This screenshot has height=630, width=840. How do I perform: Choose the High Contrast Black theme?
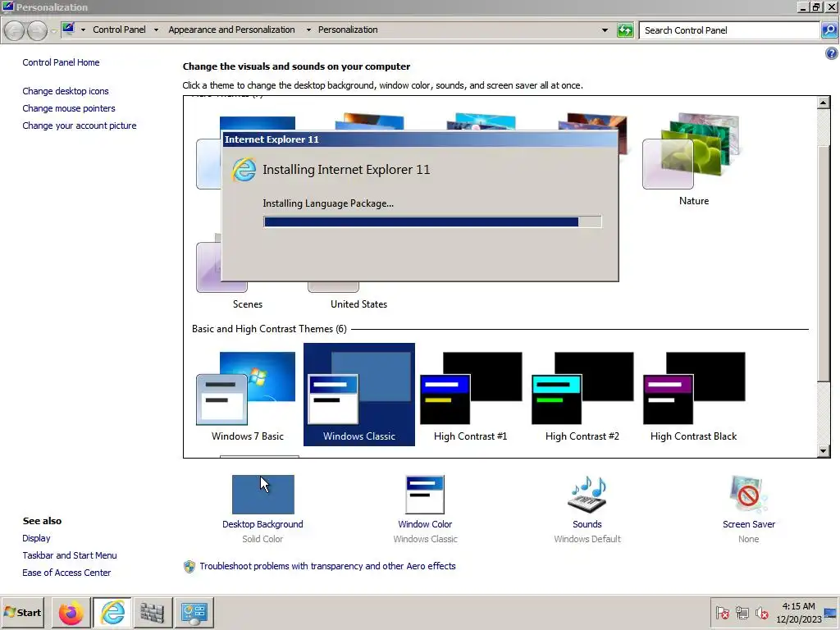693,395
